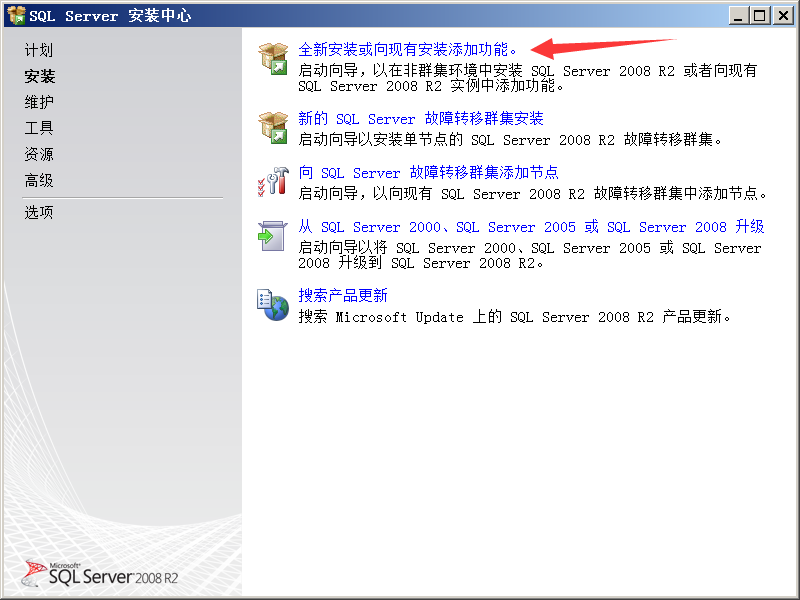
Task: Open 选项 in the left sidebar
Action: coord(39,212)
